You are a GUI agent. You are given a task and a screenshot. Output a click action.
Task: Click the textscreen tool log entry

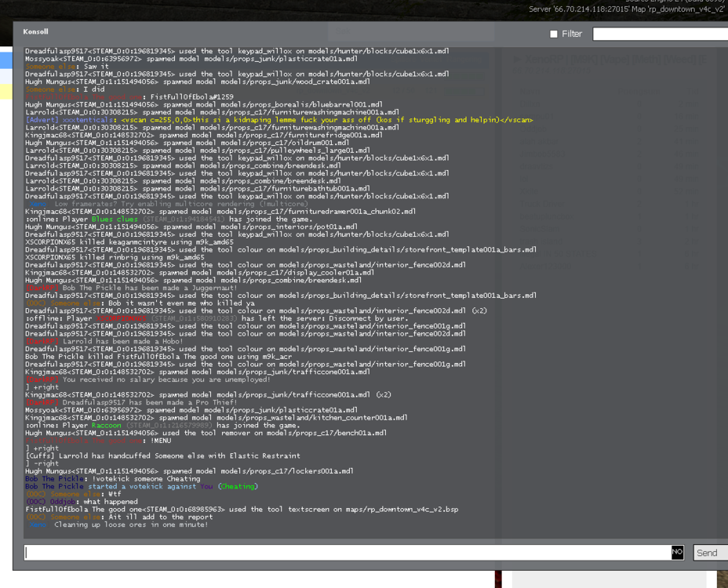coord(235,509)
